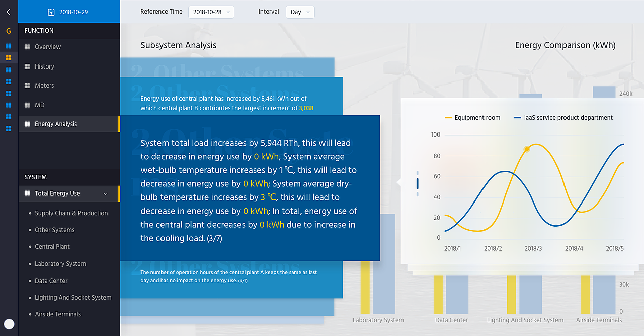The image size is (644, 336).
Task: Open Supply Chain & Production subsystem
Action: 71,213
